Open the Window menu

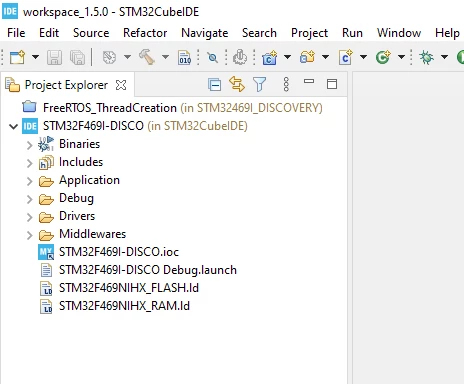pyautogui.click(x=399, y=33)
